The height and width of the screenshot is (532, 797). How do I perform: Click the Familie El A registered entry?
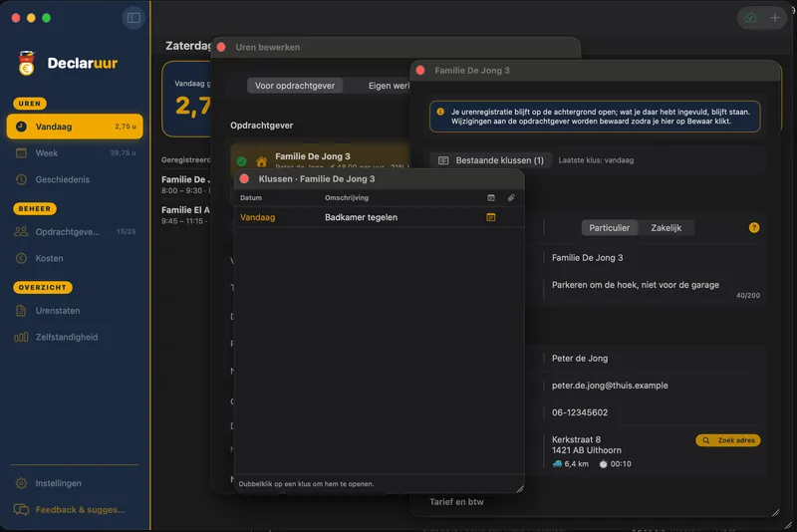coord(186,215)
